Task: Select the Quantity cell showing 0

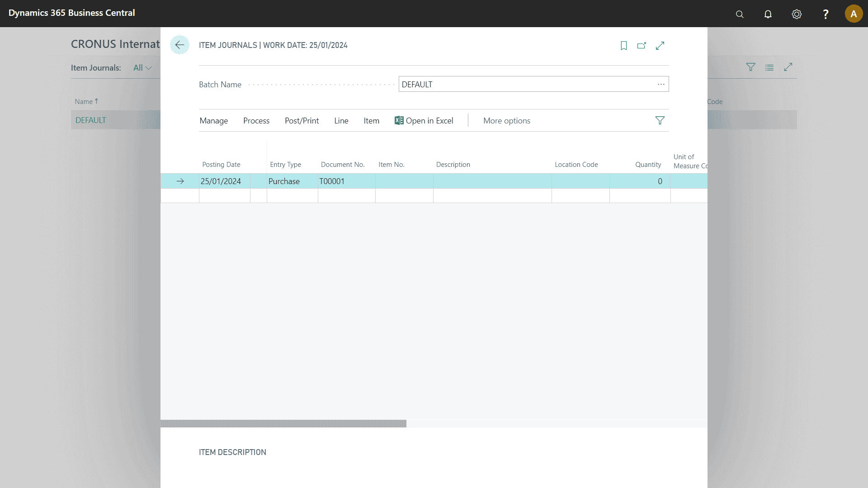Action: (x=640, y=181)
